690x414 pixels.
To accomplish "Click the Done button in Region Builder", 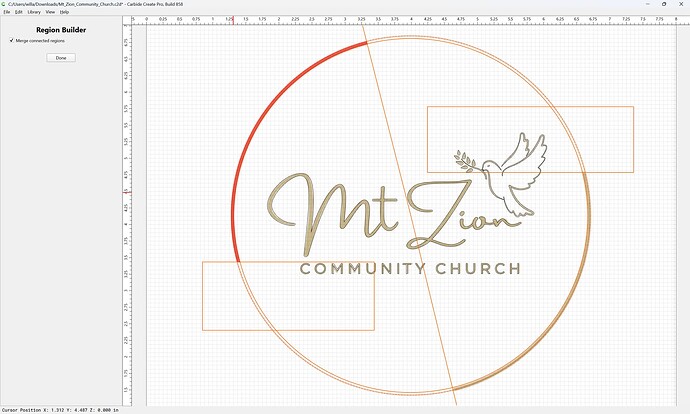I will [x=61, y=58].
